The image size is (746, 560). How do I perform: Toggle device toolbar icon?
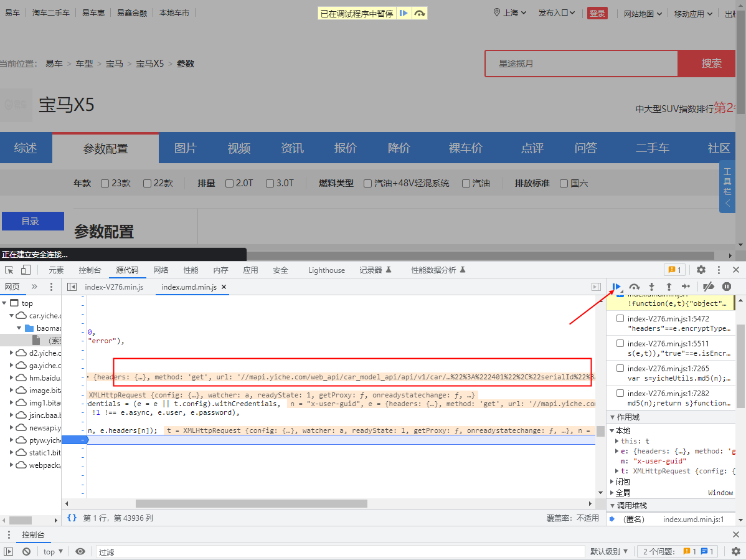point(26,270)
